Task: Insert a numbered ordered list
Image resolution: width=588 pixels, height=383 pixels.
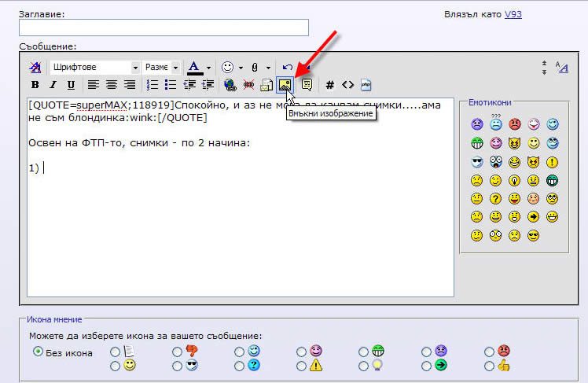Action: click(152, 85)
